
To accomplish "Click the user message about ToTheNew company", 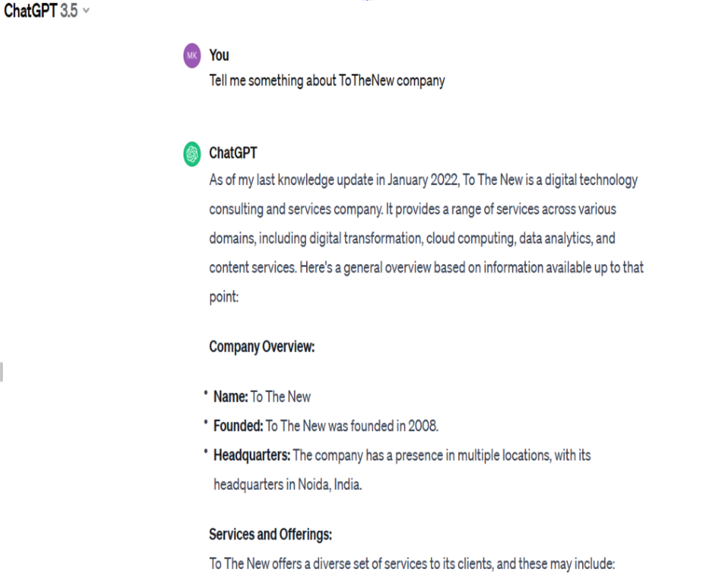I will click(327, 81).
